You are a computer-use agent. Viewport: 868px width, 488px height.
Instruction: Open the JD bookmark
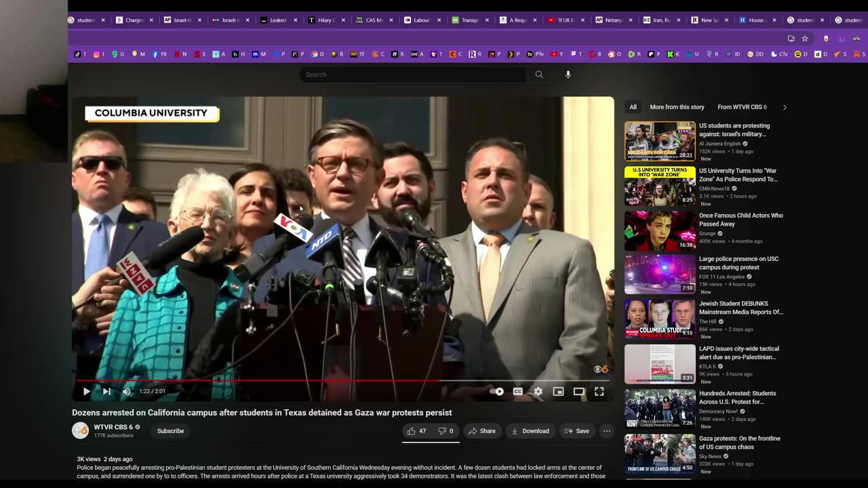pyautogui.click(x=733, y=54)
